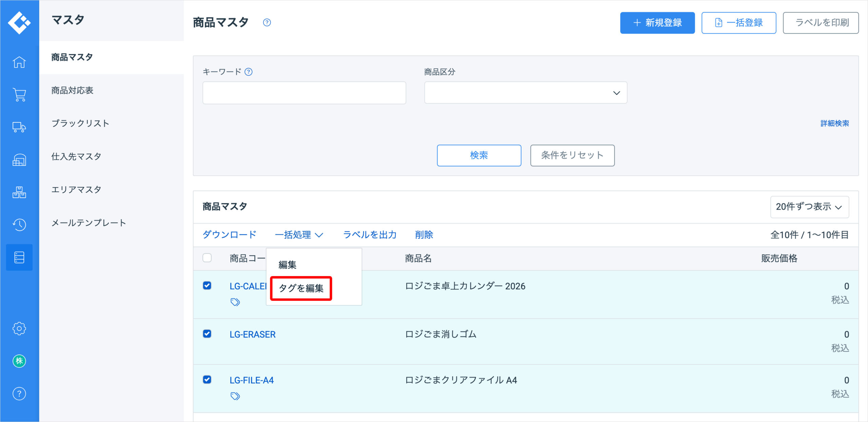
Task: Collapse the 一括処理 dropdown menu
Action: click(299, 235)
